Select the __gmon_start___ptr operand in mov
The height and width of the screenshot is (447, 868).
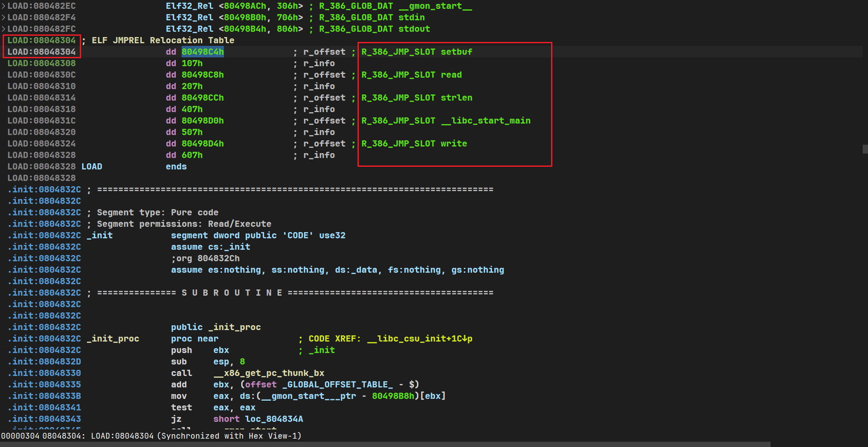click(309, 396)
